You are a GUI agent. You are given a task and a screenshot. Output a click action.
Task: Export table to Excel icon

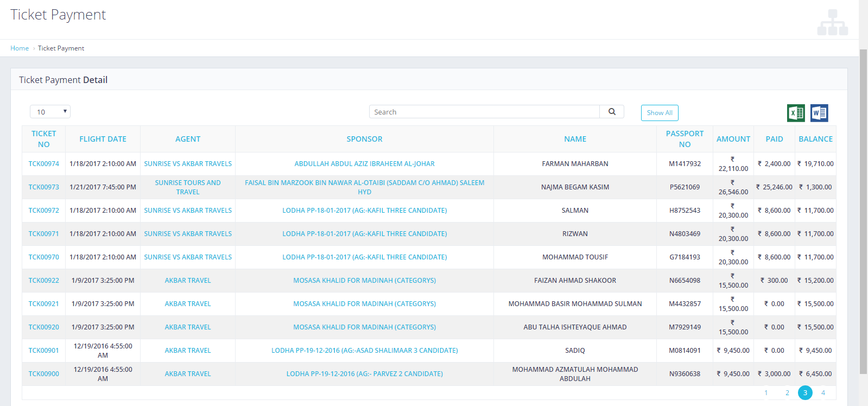[796, 113]
